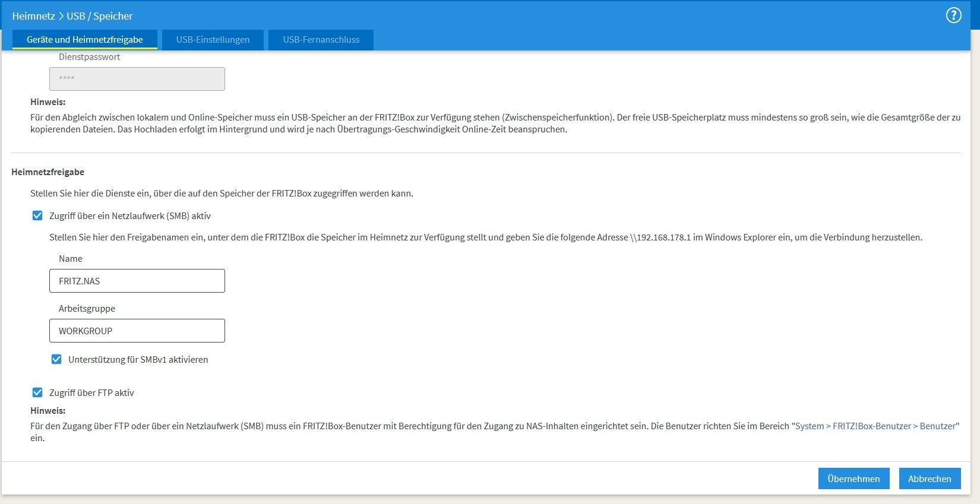This screenshot has width=980, height=504.
Task: Click the Heimnetzfreigabe section heading
Action: (48, 172)
